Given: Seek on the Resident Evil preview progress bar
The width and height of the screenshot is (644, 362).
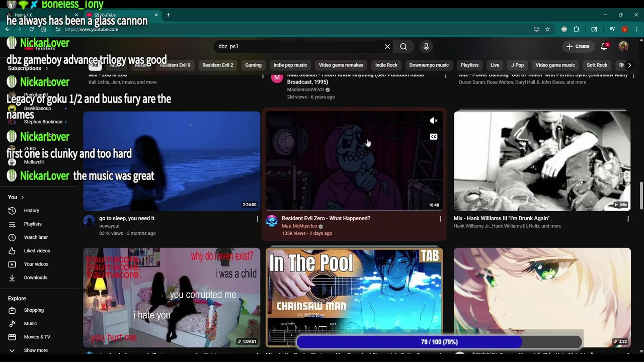Looking at the screenshot, I should coord(354,210).
